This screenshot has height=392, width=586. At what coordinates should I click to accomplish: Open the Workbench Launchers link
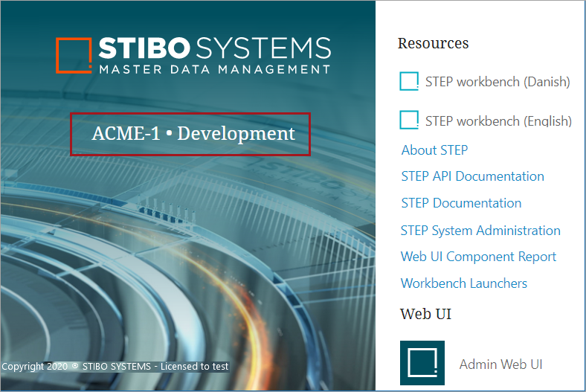pyautogui.click(x=464, y=283)
